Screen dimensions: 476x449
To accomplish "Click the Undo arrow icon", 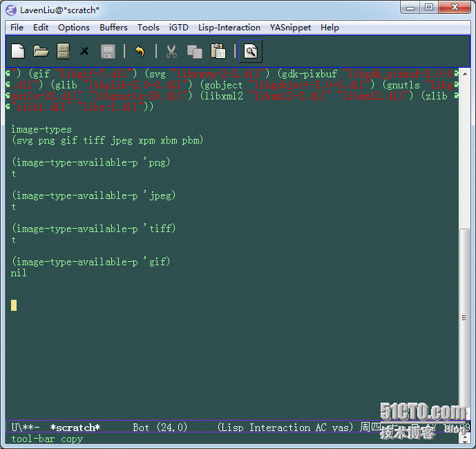I will (x=140, y=51).
